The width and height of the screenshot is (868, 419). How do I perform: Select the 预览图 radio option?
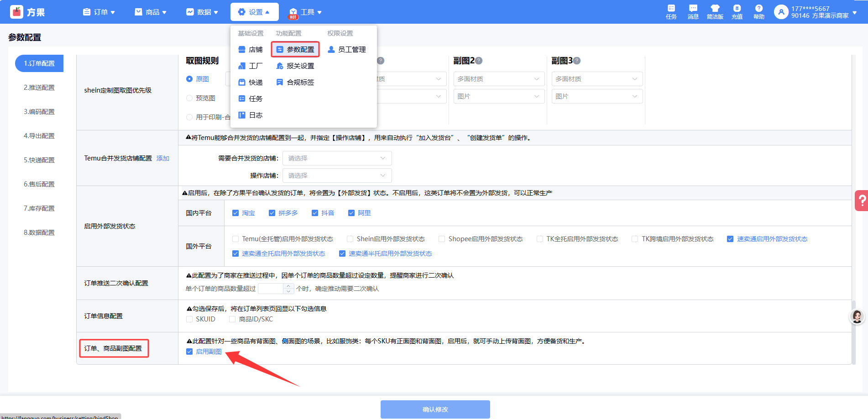(189, 98)
